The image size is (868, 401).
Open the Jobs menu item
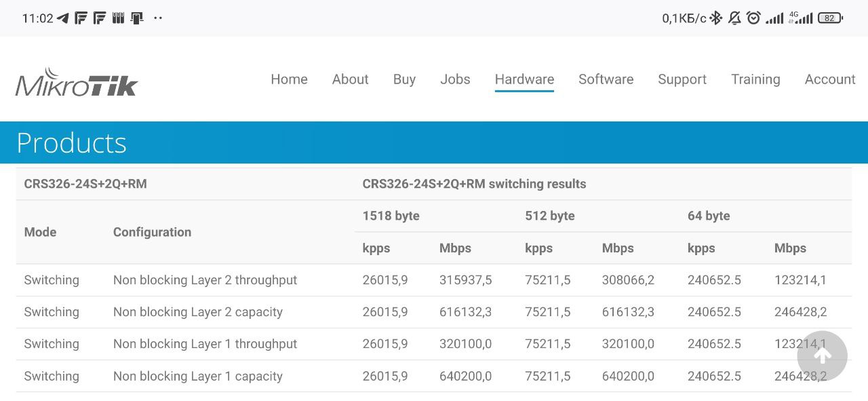(455, 79)
